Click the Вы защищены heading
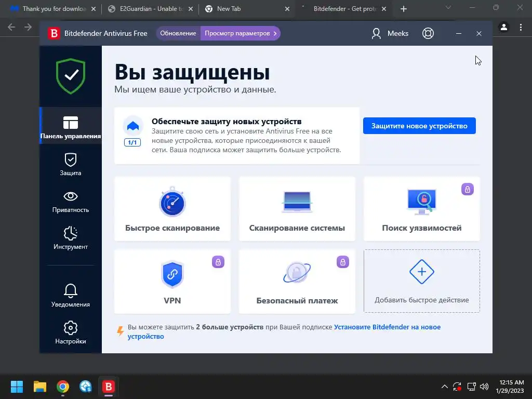 (192, 72)
